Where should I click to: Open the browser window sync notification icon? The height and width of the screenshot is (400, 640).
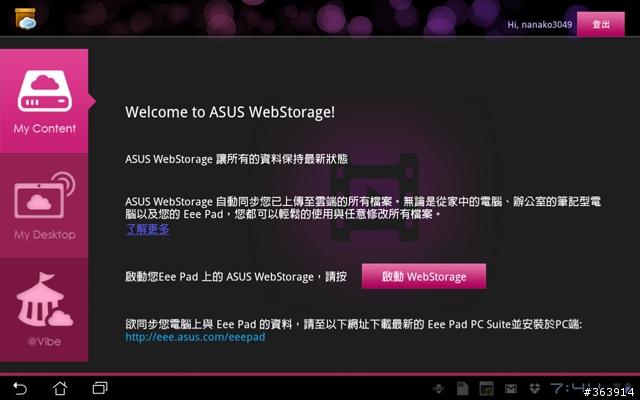(x=486, y=389)
